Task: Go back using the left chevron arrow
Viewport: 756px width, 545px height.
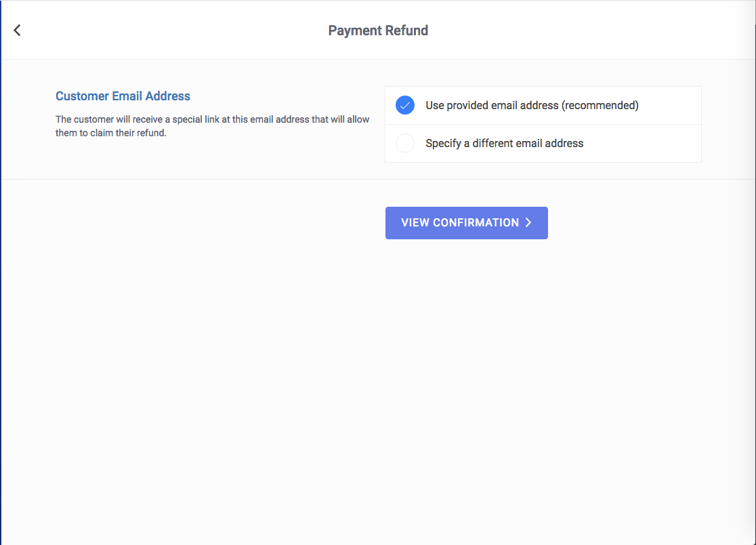Action: (x=18, y=31)
